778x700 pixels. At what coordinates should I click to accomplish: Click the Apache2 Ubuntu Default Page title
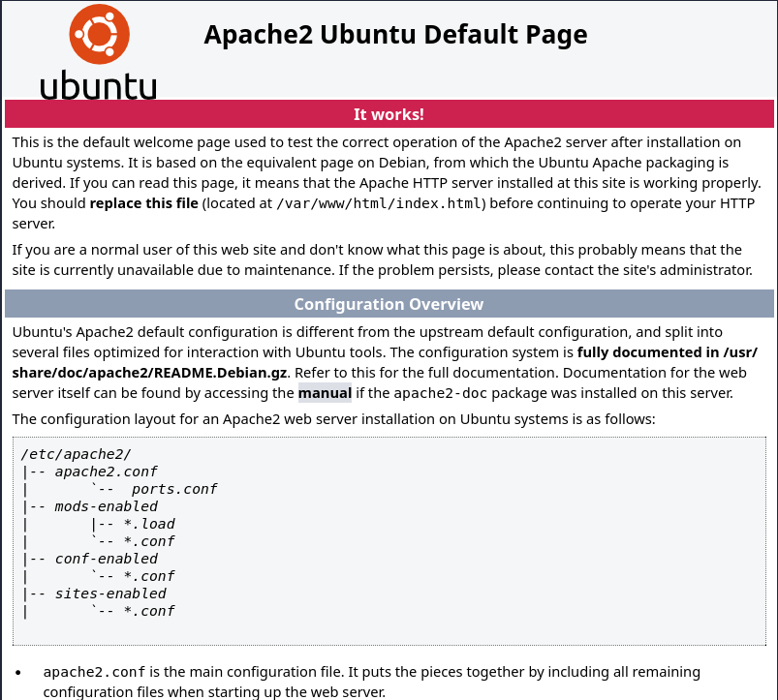pyautogui.click(x=395, y=35)
